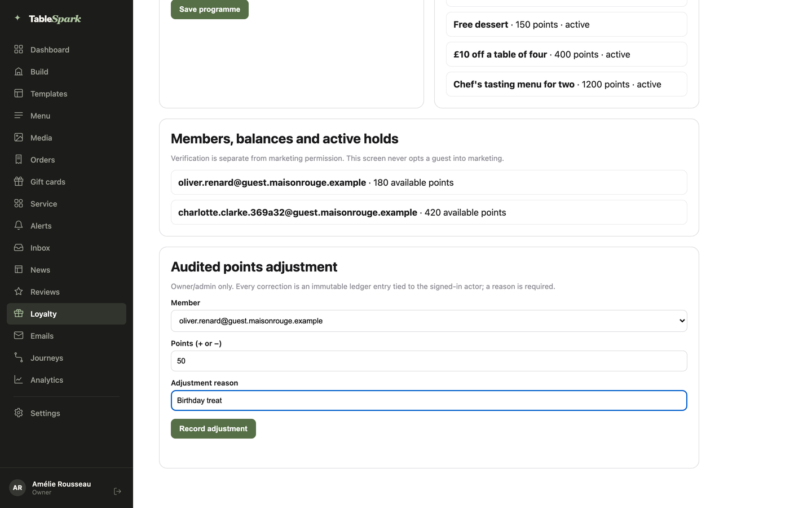Go to the Loyalty menu item
812x508 pixels.
point(67,314)
